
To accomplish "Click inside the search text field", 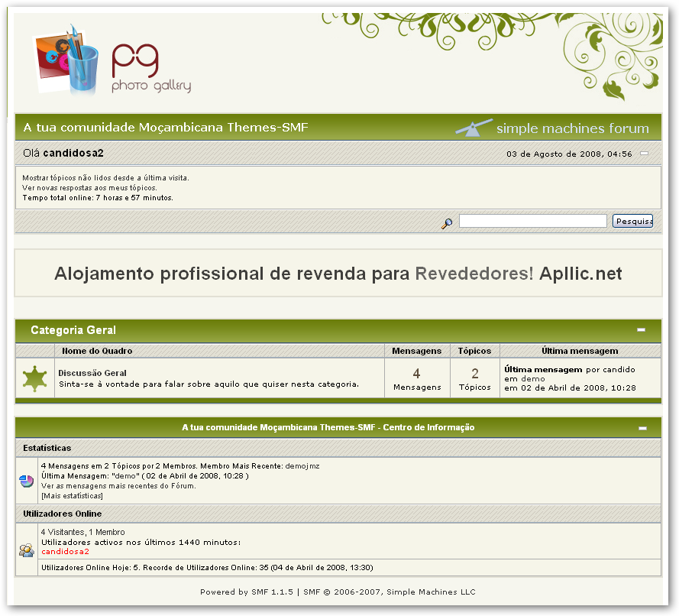I will (532, 221).
